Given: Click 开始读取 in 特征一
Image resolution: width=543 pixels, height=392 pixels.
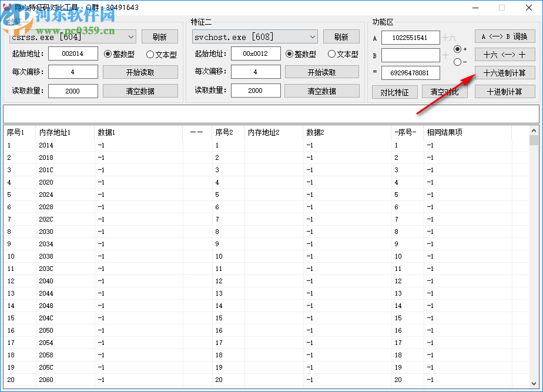Looking at the screenshot, I should coord(140,72).
